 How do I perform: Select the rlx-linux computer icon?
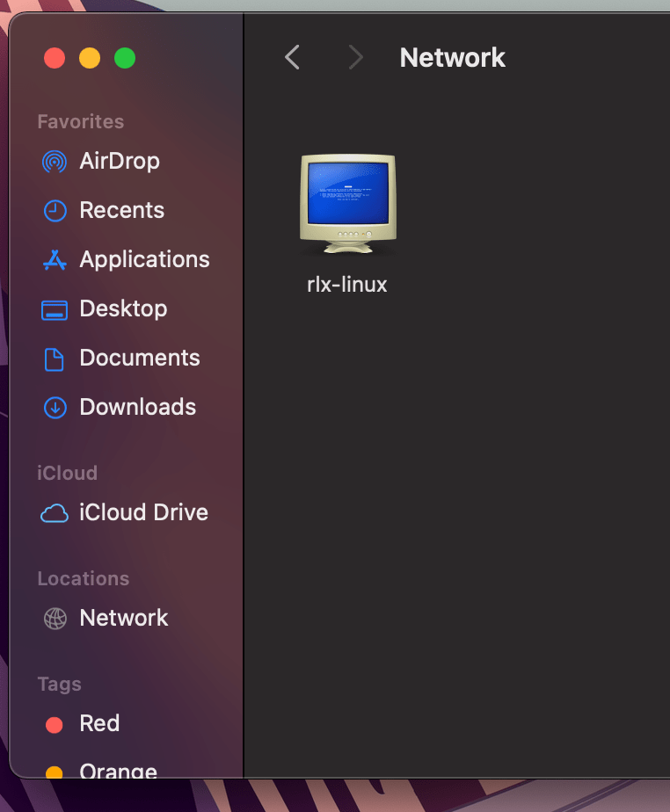tap(347, 205)
